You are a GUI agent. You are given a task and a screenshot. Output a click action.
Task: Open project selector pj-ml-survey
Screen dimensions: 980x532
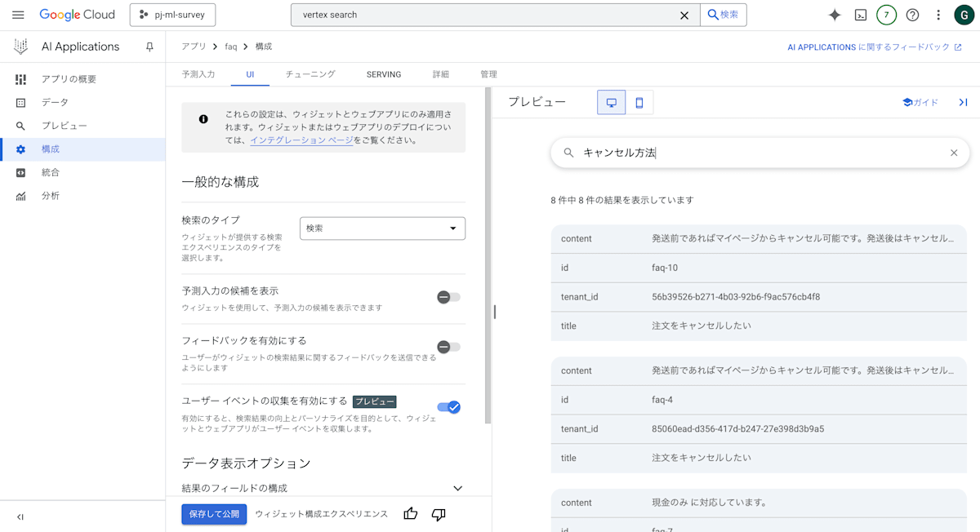(x=172, y=15)
